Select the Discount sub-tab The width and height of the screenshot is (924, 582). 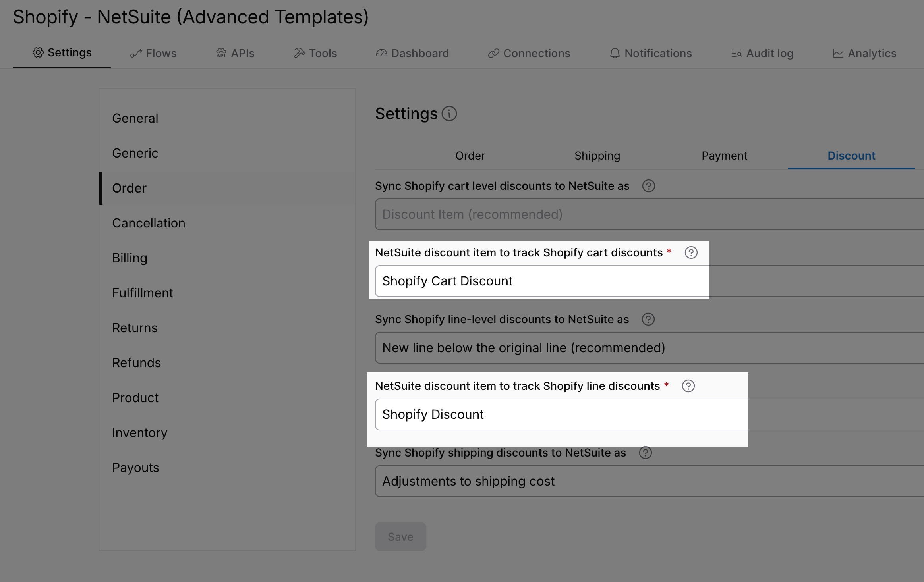coord(852,156)
